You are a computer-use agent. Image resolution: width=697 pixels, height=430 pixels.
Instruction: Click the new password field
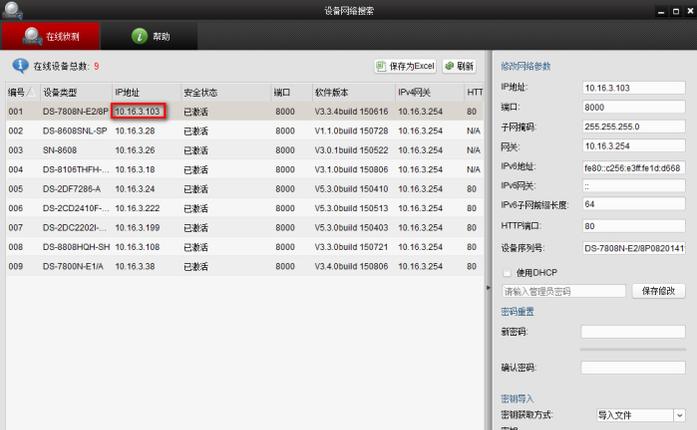point(633,332)
